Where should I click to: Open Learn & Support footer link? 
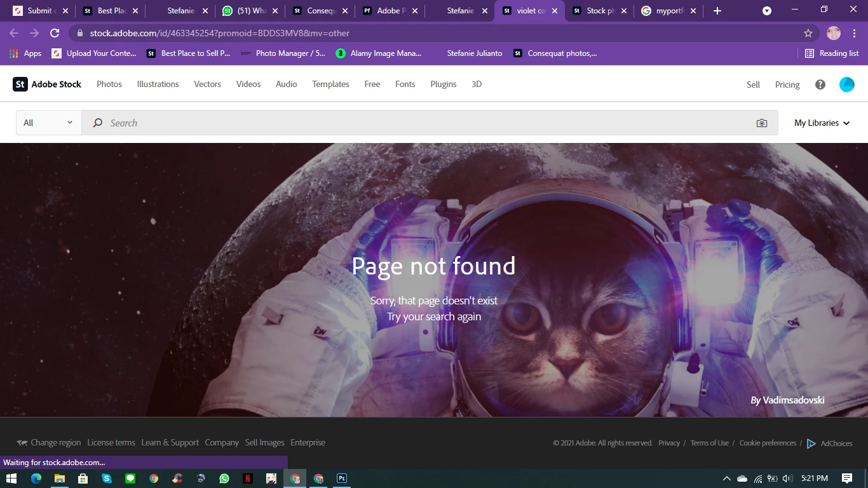click(170, 443)
